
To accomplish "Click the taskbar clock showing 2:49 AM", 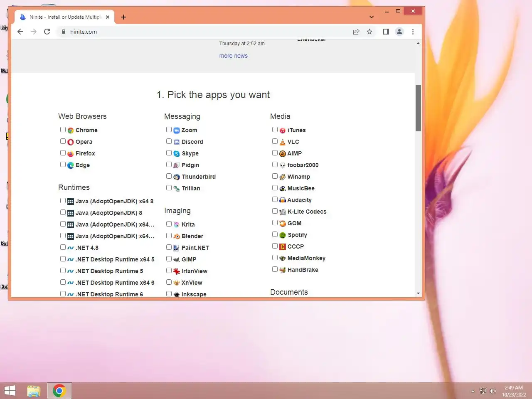I will (514, 391).
